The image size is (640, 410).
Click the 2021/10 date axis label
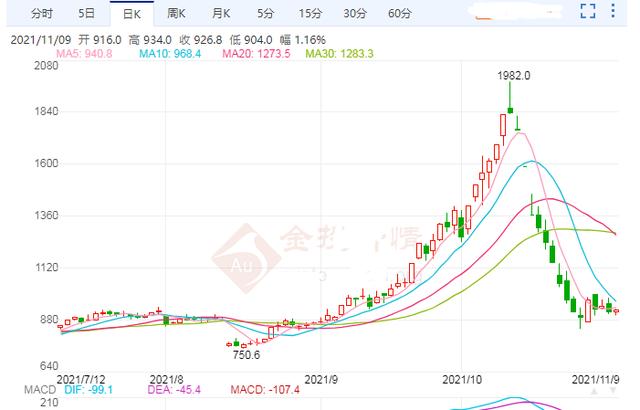(x=463, y=380)
